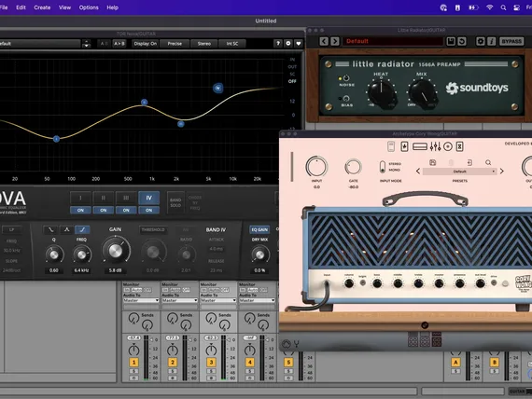Open the Help menu
The width and height of the screenshot is (532, 399).
[x=112, y=7]
